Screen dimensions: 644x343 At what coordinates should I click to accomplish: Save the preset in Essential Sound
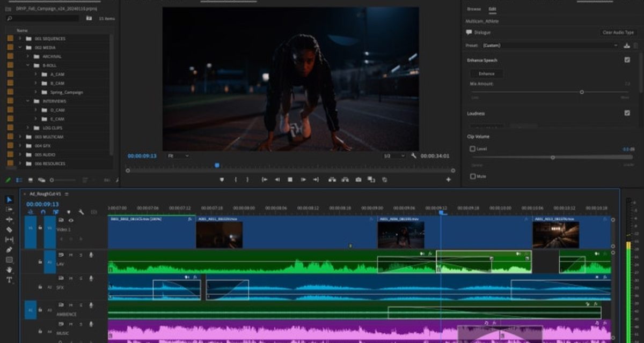(x=626, y=46)
